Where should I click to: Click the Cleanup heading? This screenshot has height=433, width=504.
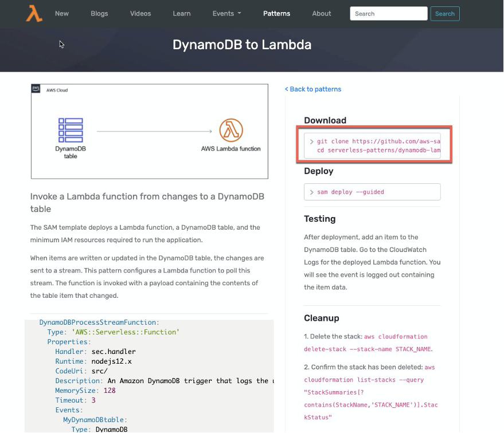(x=322, y=318)
